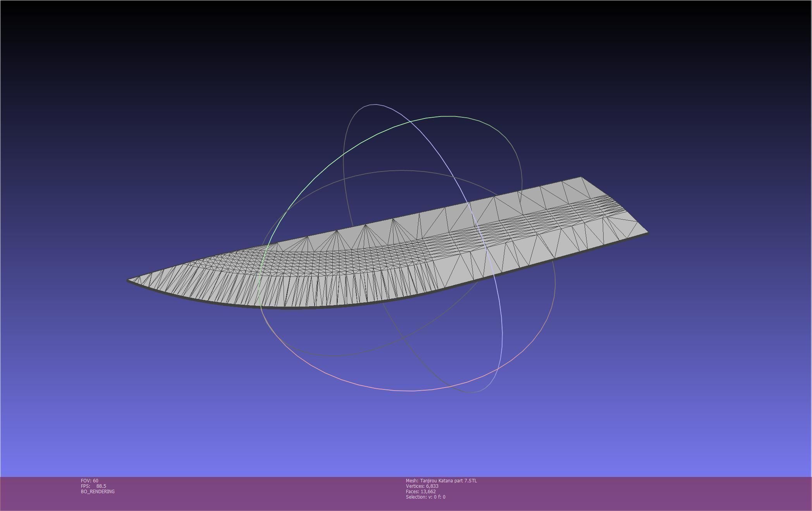812x511 pixels.
Task: Click the Faces: 13,662 info line
Action: [x=421, y=492]
